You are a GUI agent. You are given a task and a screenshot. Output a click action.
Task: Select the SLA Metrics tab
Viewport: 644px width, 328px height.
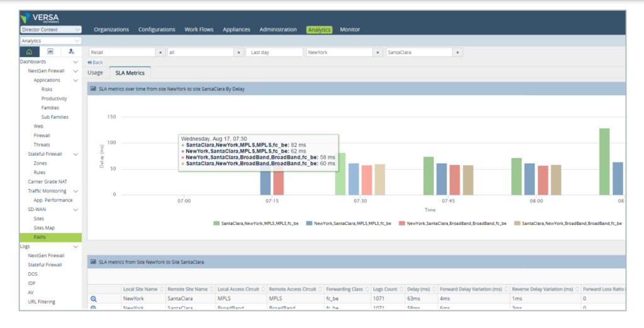(x=130, y=73)
